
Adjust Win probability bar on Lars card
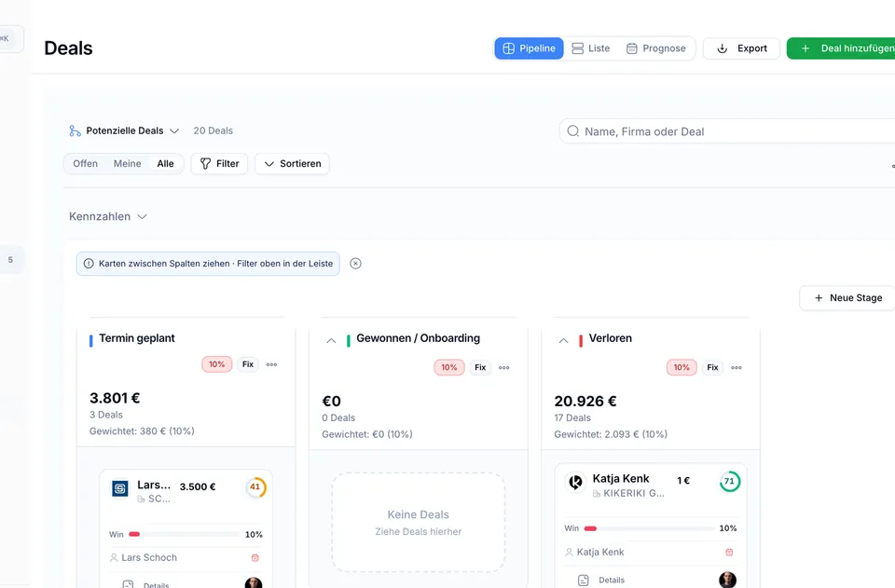pyautogui.click(x=184, y=534)
